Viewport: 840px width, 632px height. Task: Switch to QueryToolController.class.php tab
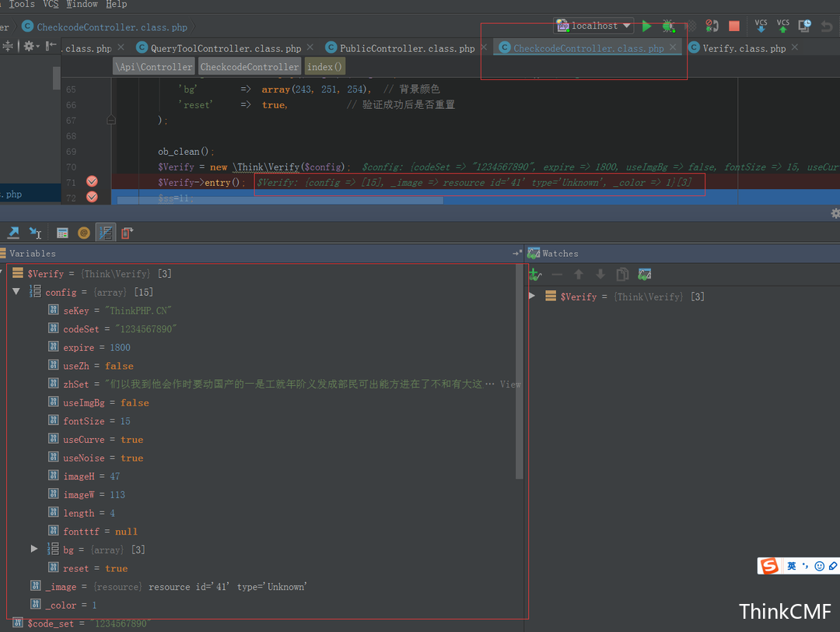(x=226, y=48)
